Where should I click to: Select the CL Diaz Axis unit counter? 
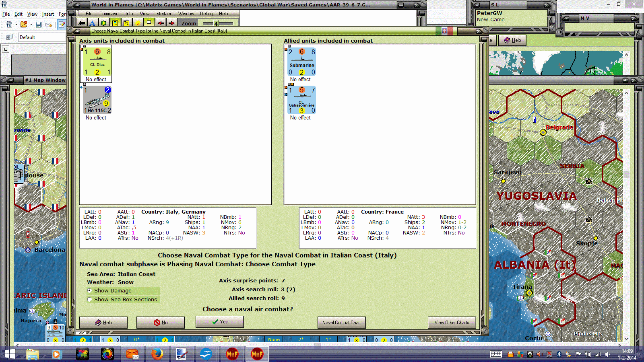click(x=97, y=62)
